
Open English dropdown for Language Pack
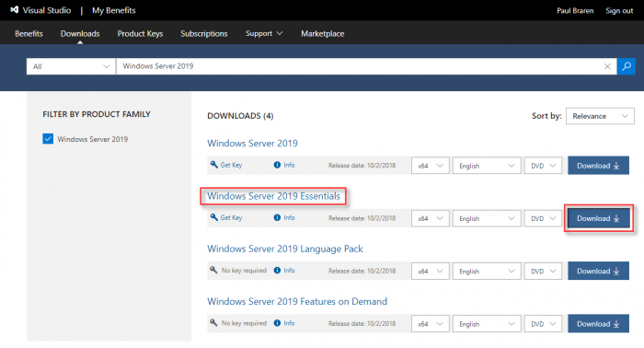click(487, 272)
